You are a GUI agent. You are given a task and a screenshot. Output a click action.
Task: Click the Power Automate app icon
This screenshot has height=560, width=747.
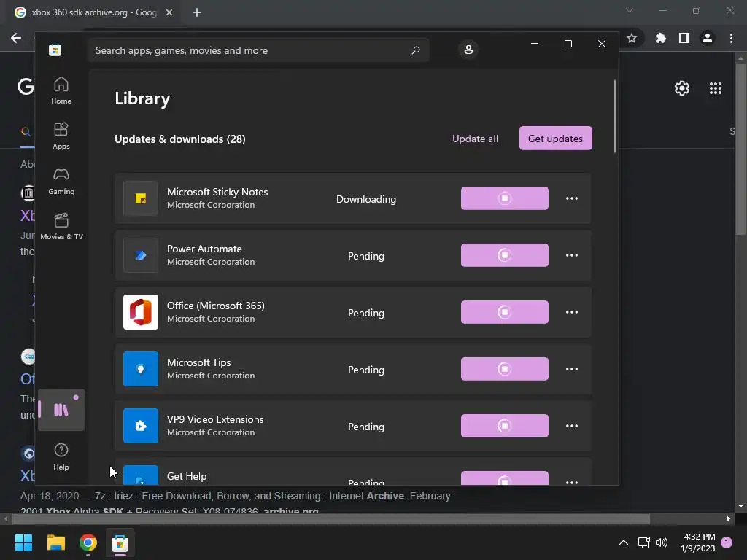(141, 255)
